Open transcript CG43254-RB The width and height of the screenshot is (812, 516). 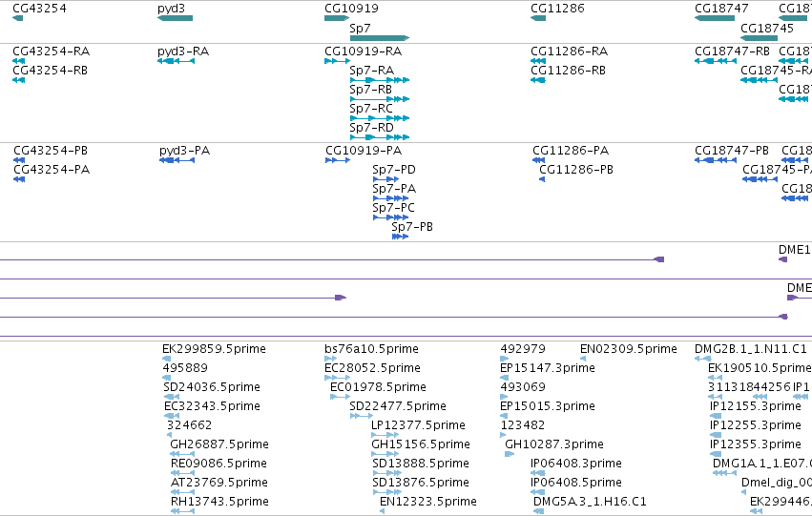click(50, 71)
